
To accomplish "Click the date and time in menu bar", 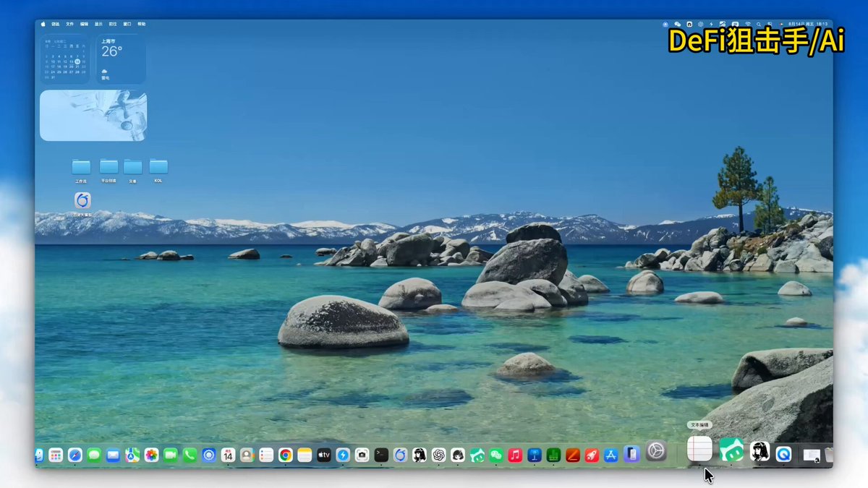I will [809, 24].
